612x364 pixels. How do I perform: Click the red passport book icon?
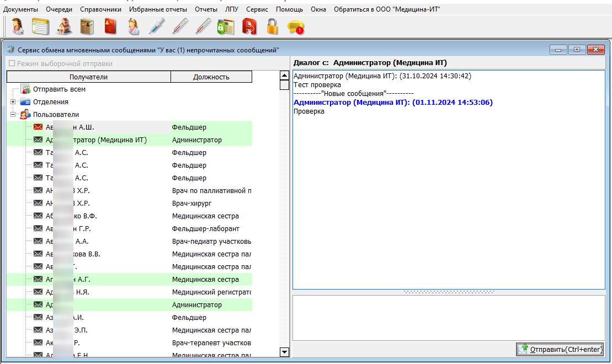[110, 27]
